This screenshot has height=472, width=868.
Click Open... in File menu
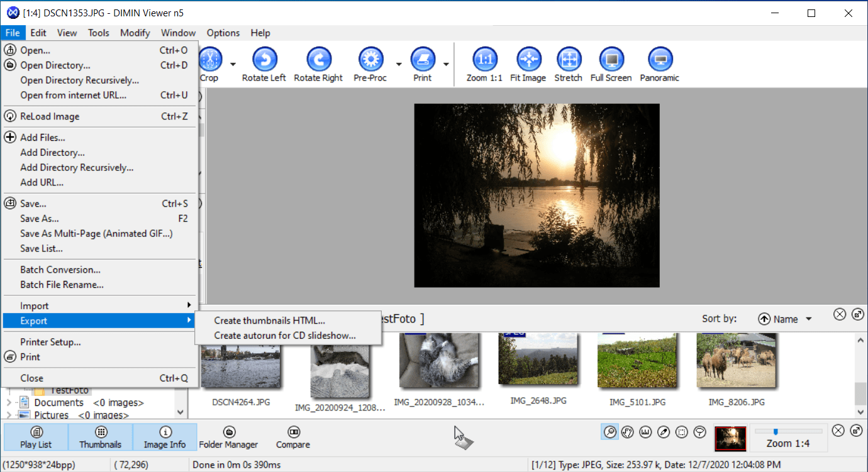[x=100, y=50]
